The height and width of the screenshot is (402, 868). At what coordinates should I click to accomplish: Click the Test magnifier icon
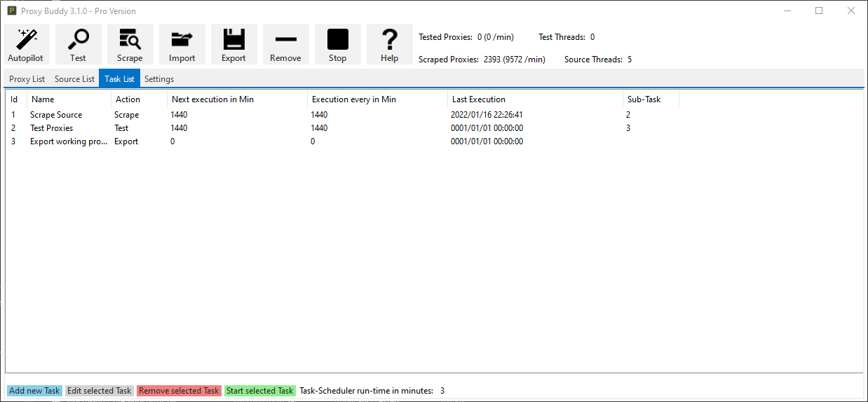click(78, 44)
